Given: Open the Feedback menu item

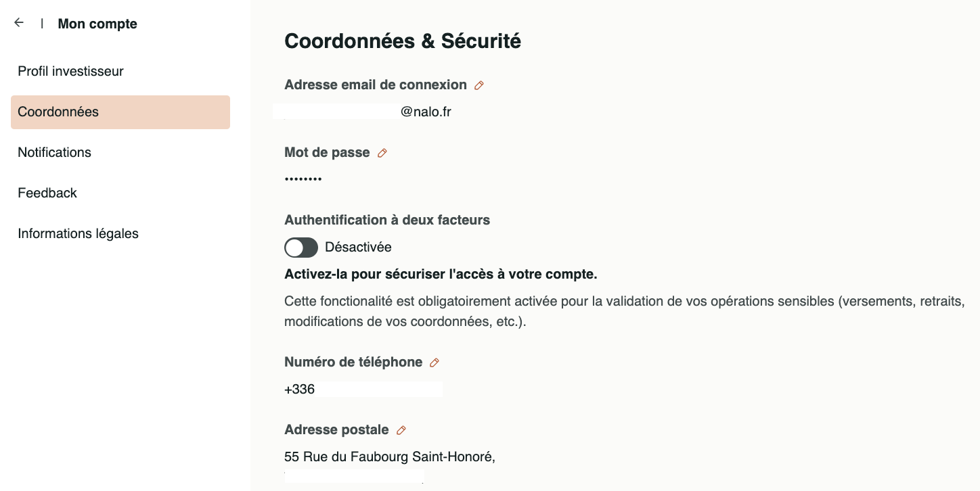Looking at the screenshot, I should point(47,193).
